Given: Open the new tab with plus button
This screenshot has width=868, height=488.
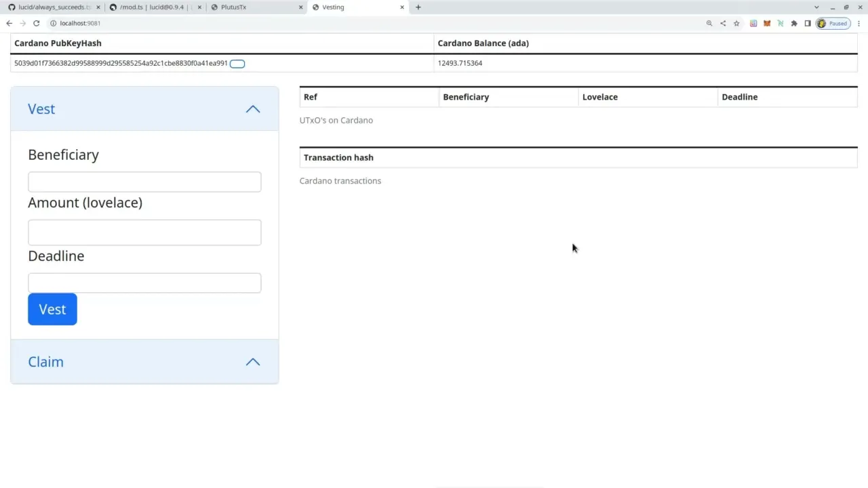Looking at the screenshot, I should coord(418,7).
